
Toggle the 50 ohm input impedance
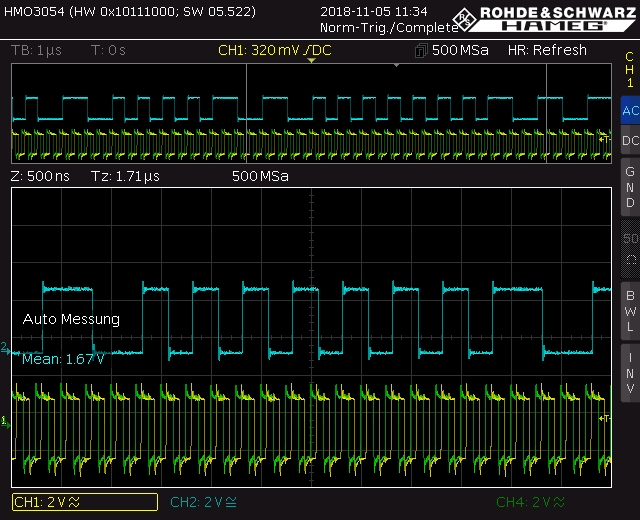click(x=630, y=249)
